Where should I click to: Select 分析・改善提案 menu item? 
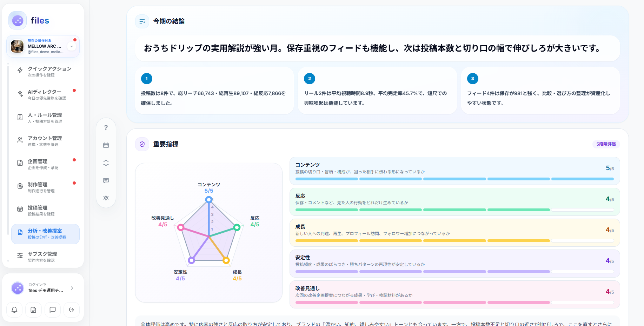click(x=45, y=234)
